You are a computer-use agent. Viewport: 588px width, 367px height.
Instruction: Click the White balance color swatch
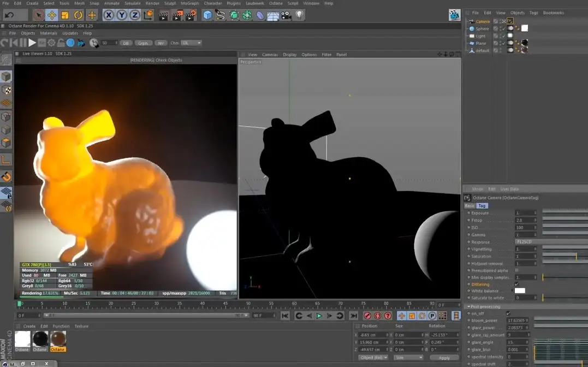coord(520,291)
